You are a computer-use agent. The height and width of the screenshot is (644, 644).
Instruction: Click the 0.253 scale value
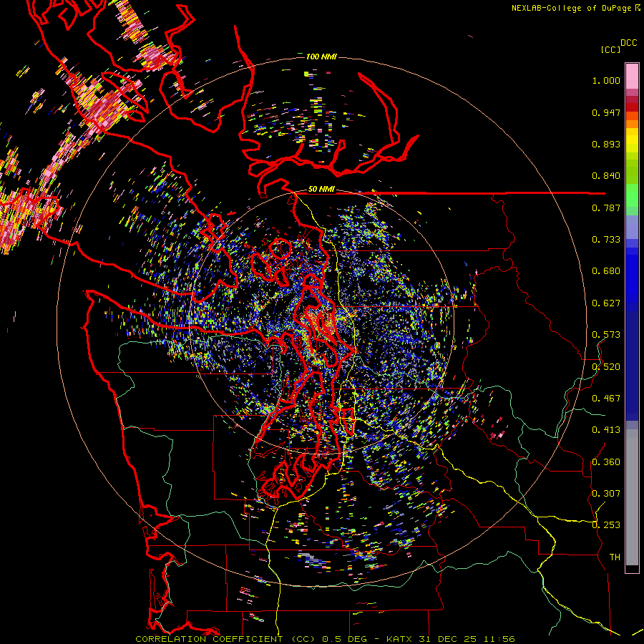click(606, 525)
